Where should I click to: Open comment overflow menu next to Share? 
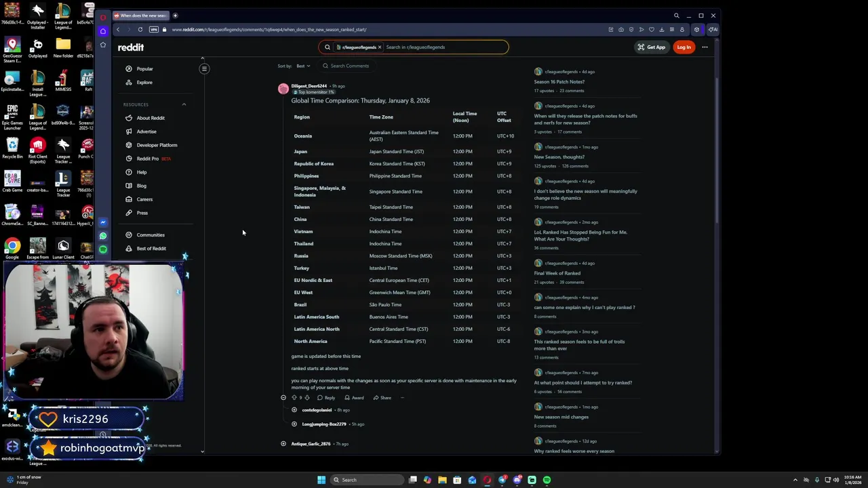[x=402, y=398]
